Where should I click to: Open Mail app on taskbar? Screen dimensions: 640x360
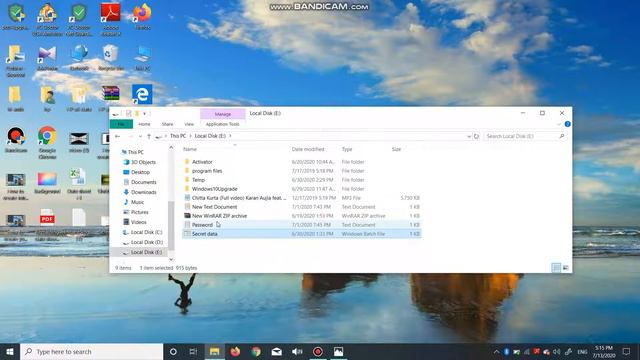point(277,351)
